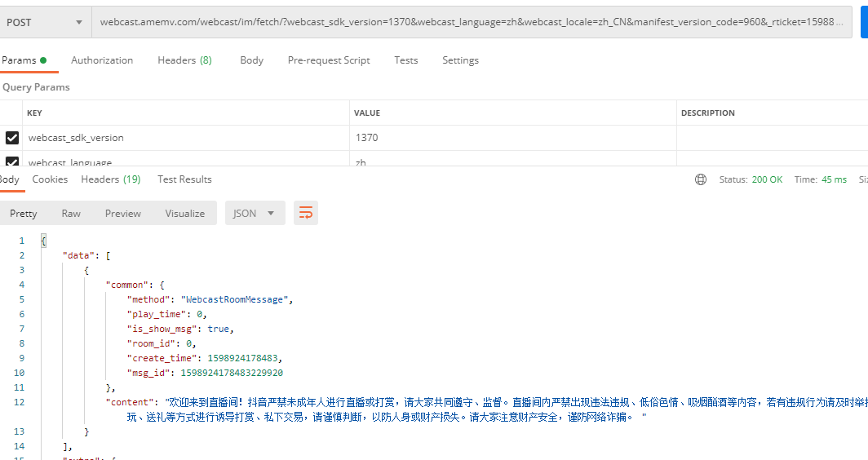Uncheck the webcast_sdk_version parameter checkbox

(x=12, y=138)
